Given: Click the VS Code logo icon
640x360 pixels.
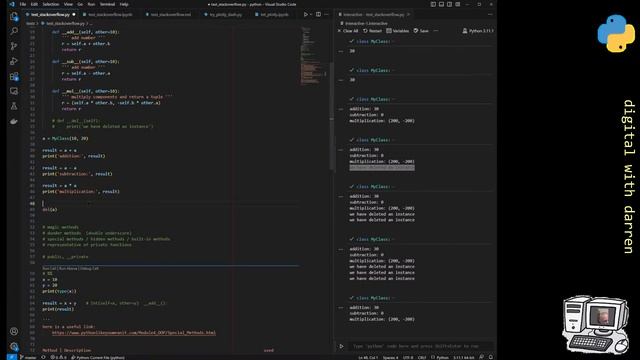Looking at the screenshot, I should click(12, 4).
